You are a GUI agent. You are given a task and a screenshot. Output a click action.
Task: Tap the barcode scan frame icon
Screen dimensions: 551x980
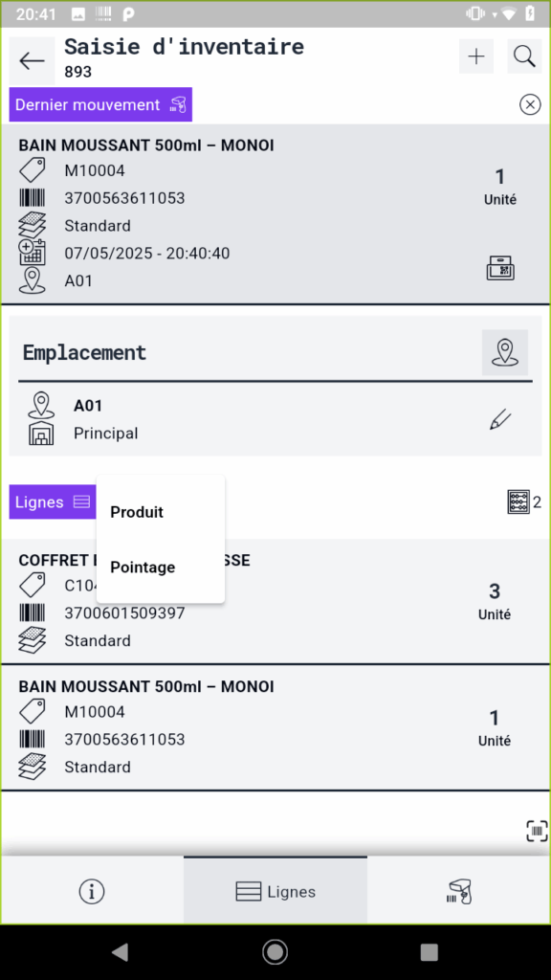coord(537,831)
